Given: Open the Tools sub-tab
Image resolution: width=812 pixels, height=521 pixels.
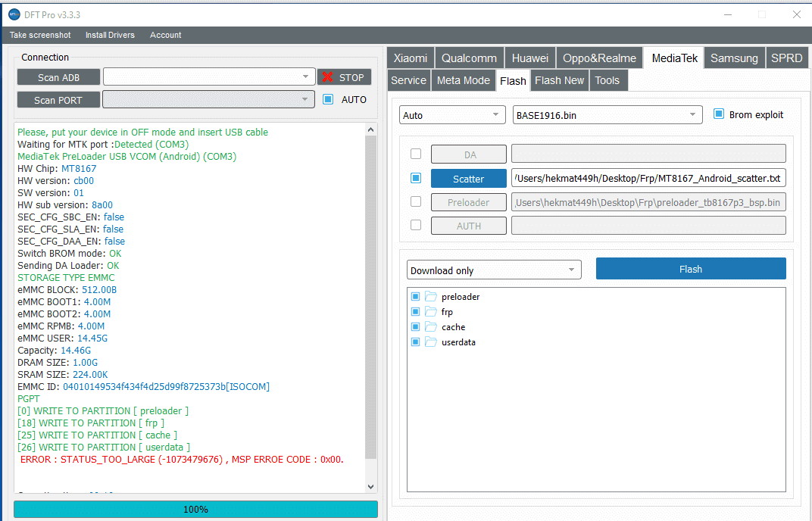Looking at the screenshot, I should (x=607, y=80).
